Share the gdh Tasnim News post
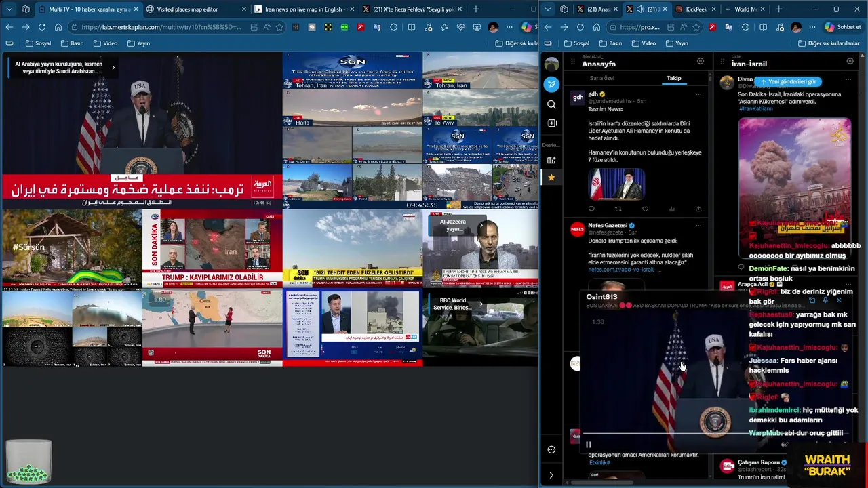 pos(698,209)
